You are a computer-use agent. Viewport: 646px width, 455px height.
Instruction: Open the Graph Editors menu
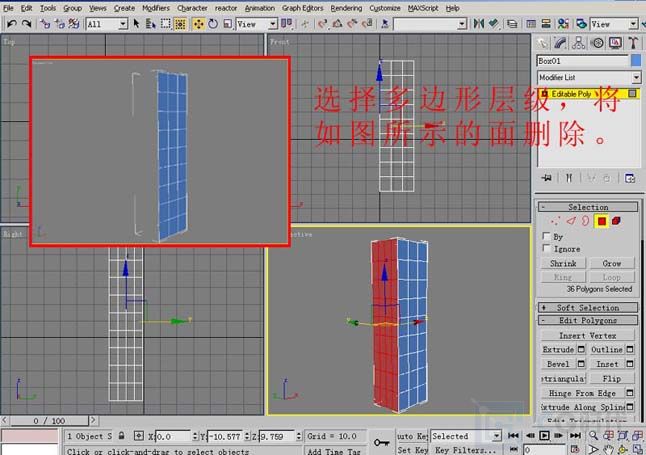click(303, 8)
